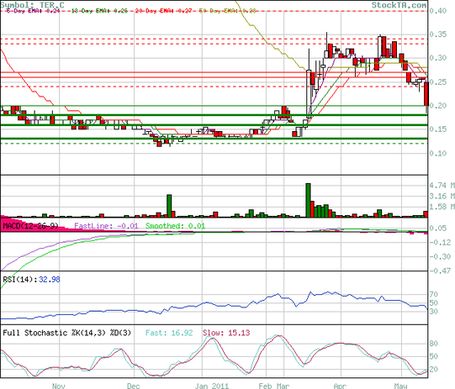Click the 0.25 price axis label

(x=438, y=82)
